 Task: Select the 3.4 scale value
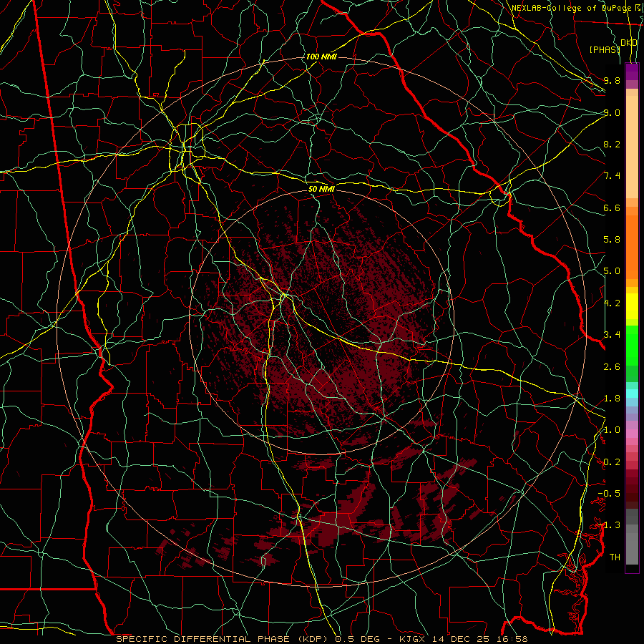click(x=612, y=335)
